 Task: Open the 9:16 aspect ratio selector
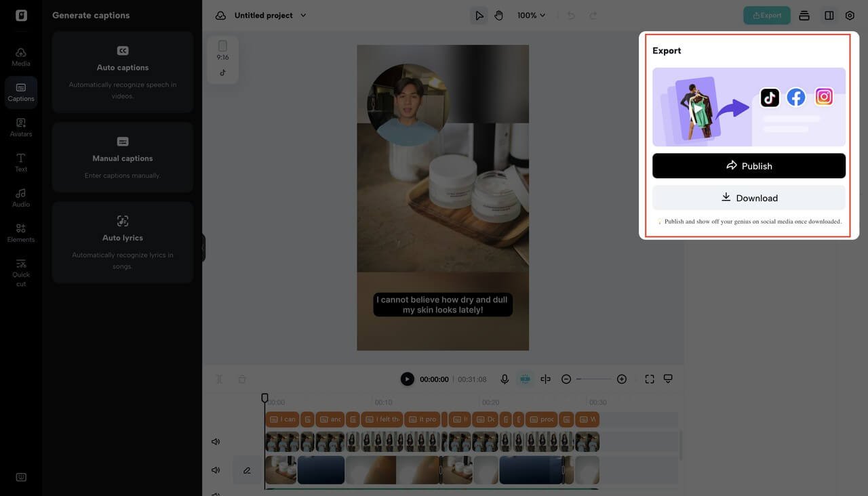click(222, 51)
